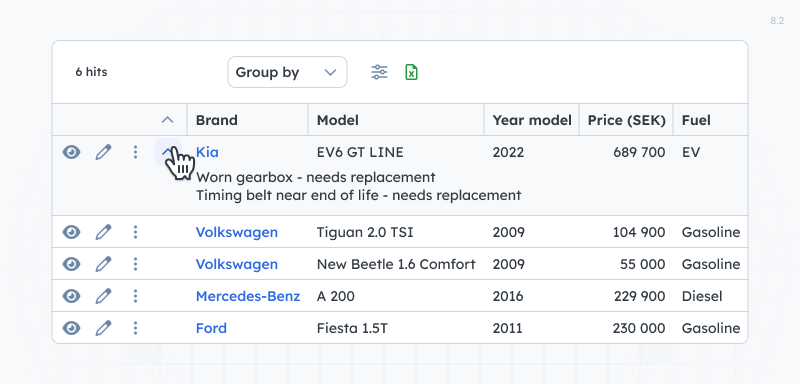Collapse all rows via header chevron

[167, 120]
